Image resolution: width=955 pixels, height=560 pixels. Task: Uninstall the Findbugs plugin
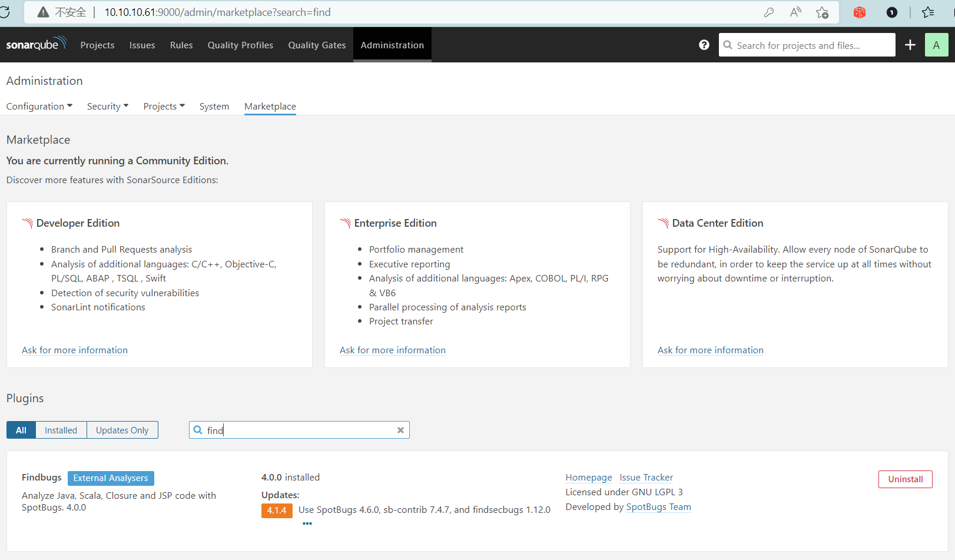click(906, 479)
